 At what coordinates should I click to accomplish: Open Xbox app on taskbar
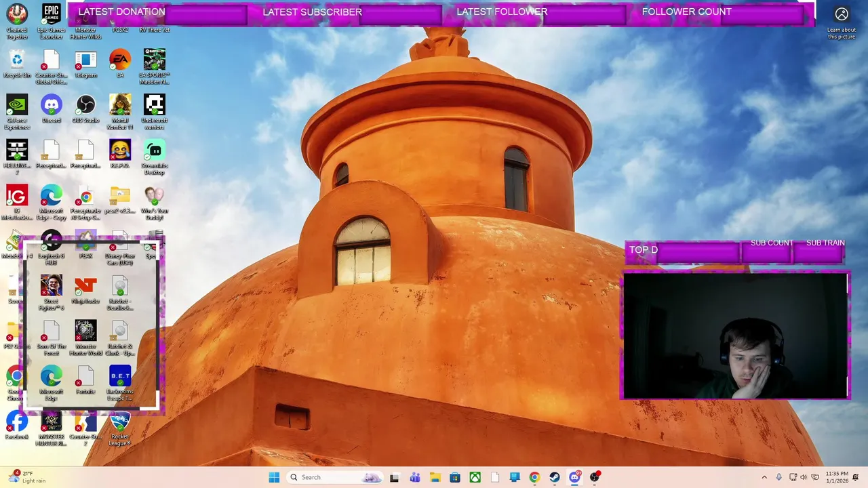coord(475,477)
